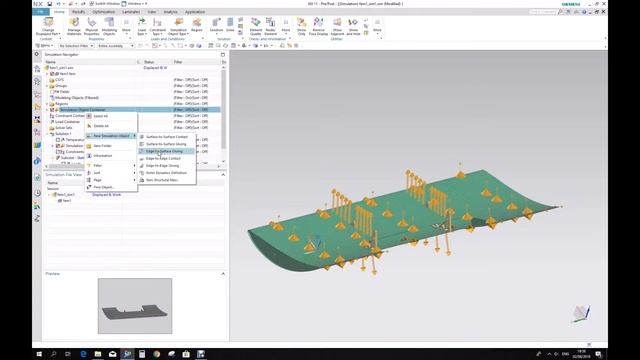Click the Switch Window icon
This screenshot has height=360, width=640.
click(92, 4)
